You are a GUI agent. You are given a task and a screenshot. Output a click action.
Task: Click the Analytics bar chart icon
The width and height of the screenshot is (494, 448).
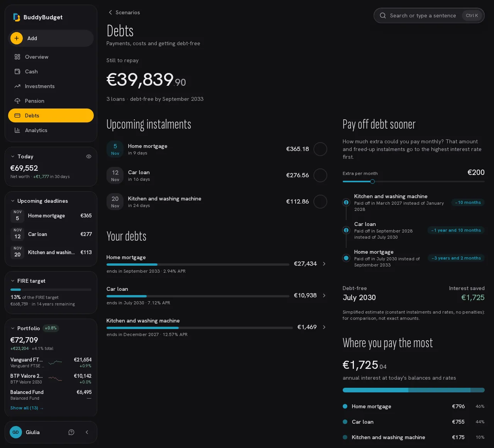17,130
